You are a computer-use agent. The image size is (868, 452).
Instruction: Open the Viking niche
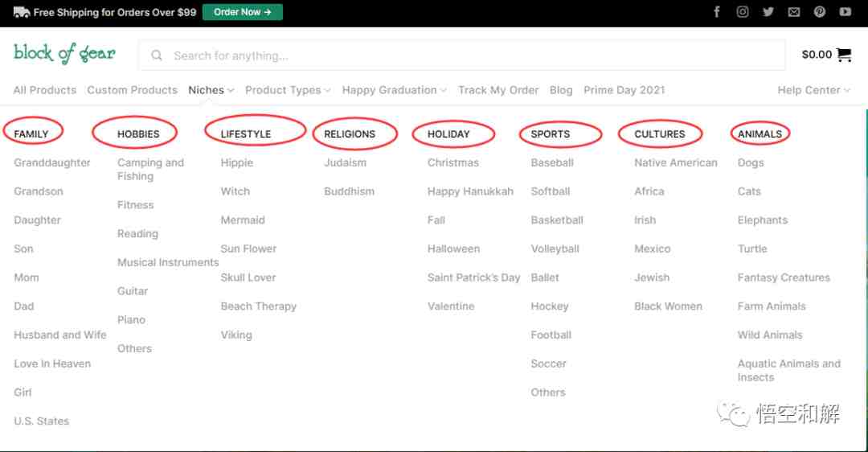pyautogui.click(x=236, y=335)
